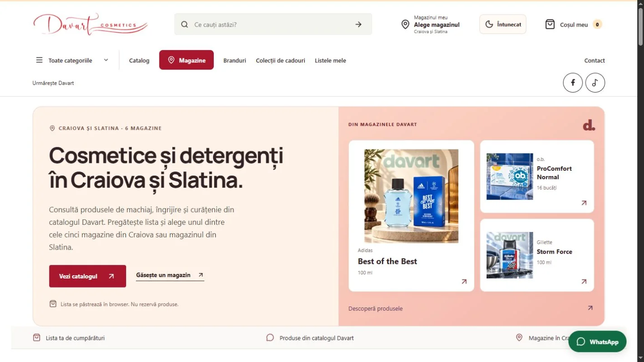Image resolution: width=644 pixels, height=362 pixels.
Task: Toggle the Întunecat dark mode button
Action: point(503,24)
